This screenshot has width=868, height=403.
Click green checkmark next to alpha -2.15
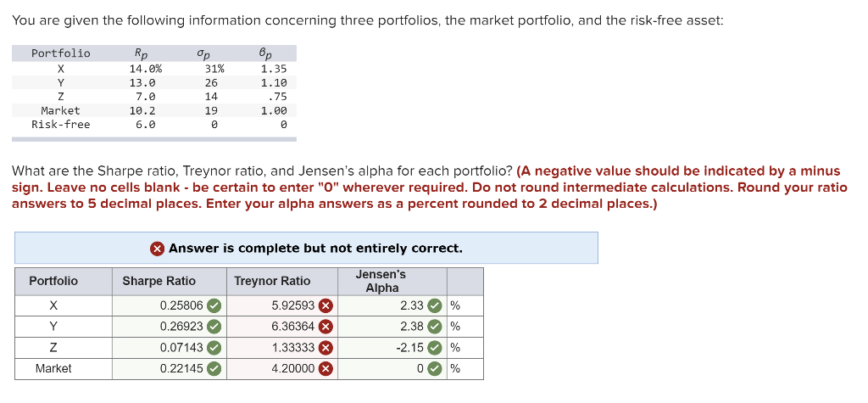435,348
